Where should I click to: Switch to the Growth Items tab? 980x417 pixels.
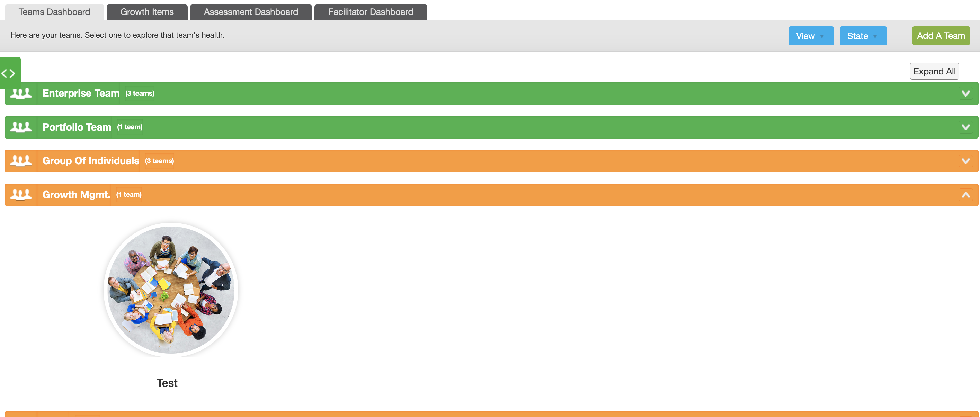click(147, 12)
